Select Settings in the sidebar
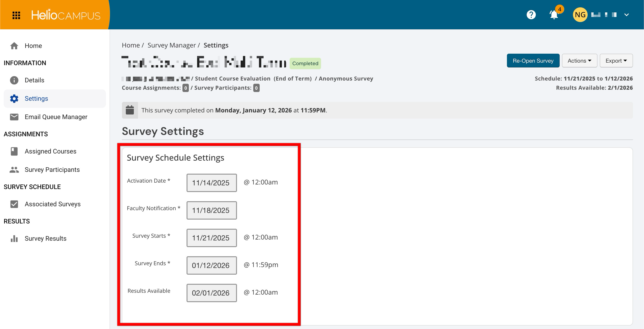The height and width of the screenshot is (329, 644). pyautogui.click(x=36, y=99)
